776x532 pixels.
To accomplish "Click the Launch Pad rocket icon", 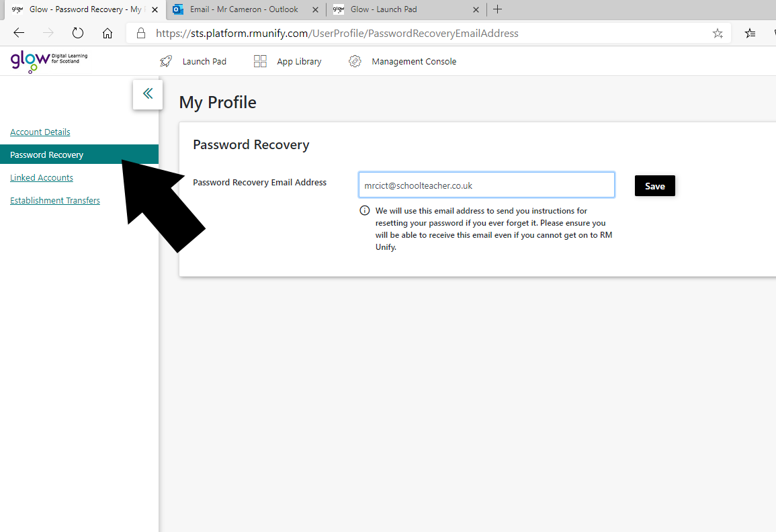I will coord(167,61).
